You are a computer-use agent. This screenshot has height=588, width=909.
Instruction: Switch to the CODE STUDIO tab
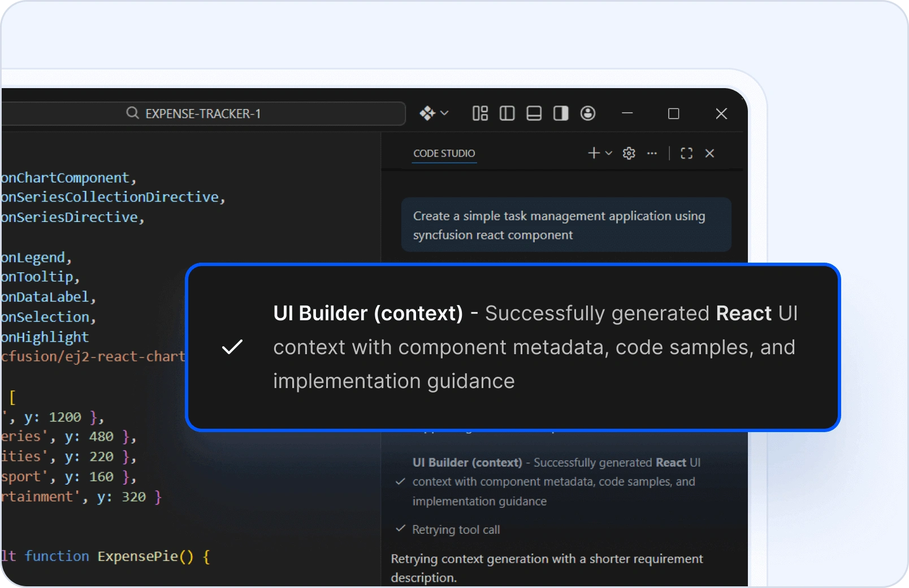point(444,153)
